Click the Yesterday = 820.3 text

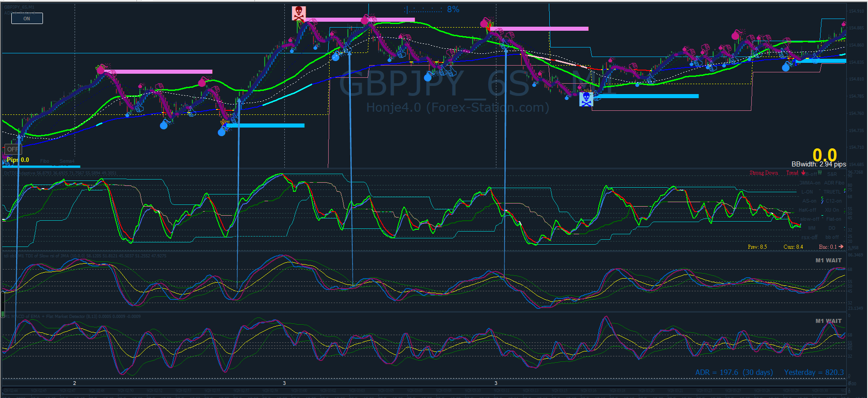tap(814, 372)
